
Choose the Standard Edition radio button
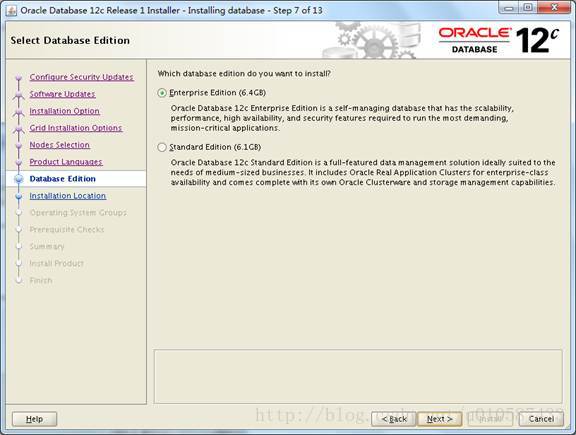coord(162,147)
